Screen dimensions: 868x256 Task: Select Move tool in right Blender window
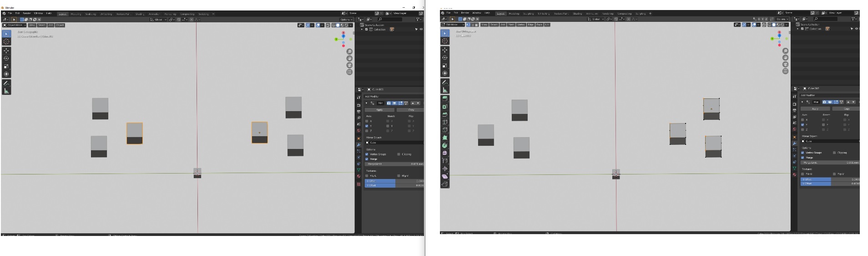pyautogui.click(x=445, y=50)
